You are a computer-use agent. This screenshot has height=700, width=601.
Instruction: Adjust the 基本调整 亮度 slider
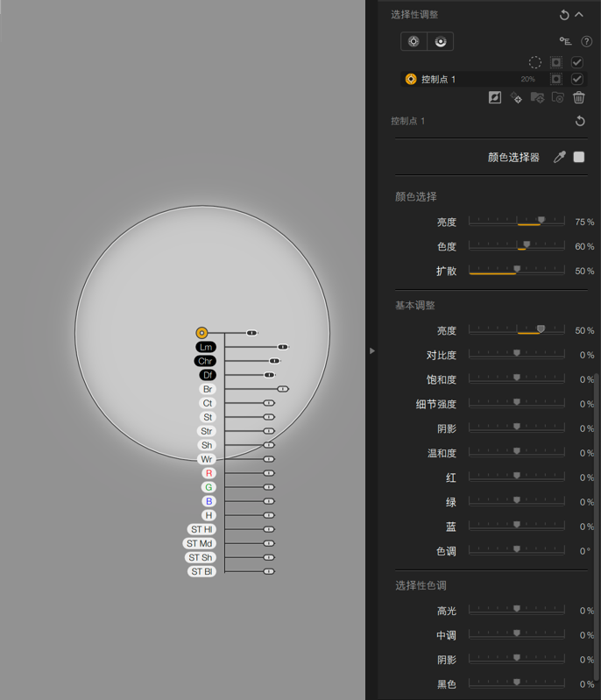pos(517,330)
